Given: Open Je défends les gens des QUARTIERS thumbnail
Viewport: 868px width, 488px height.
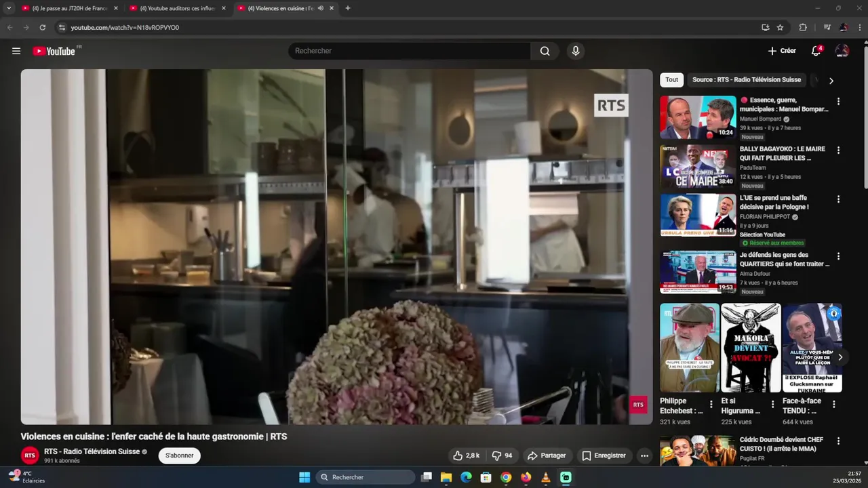Looking at the screenshot, I should click(698, 272).
